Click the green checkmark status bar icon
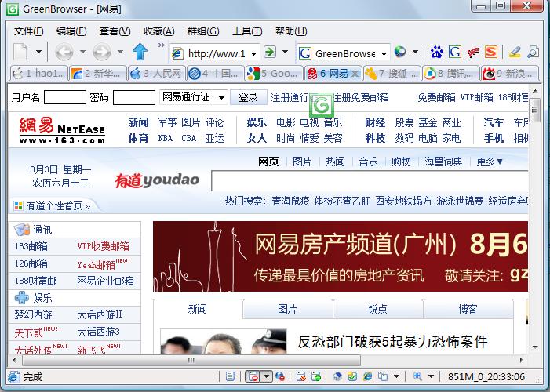The image size is (550, 392). [352, 376]
